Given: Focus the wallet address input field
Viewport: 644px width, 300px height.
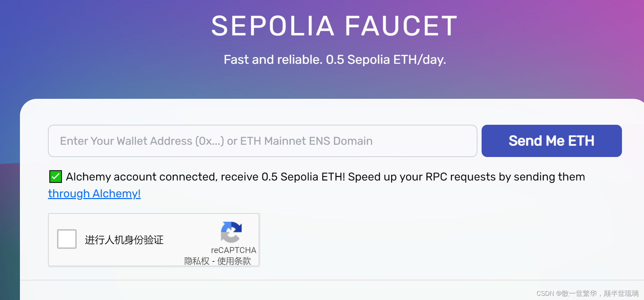Looking at the screenshot, I should pyautogui.click(x=262, y=141).
